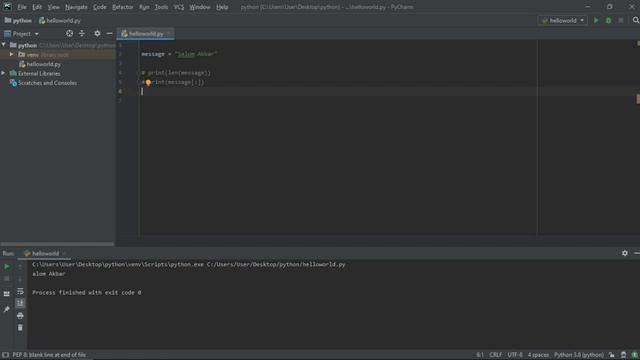Click the collapse all icon in Project panel

point(82,33)
